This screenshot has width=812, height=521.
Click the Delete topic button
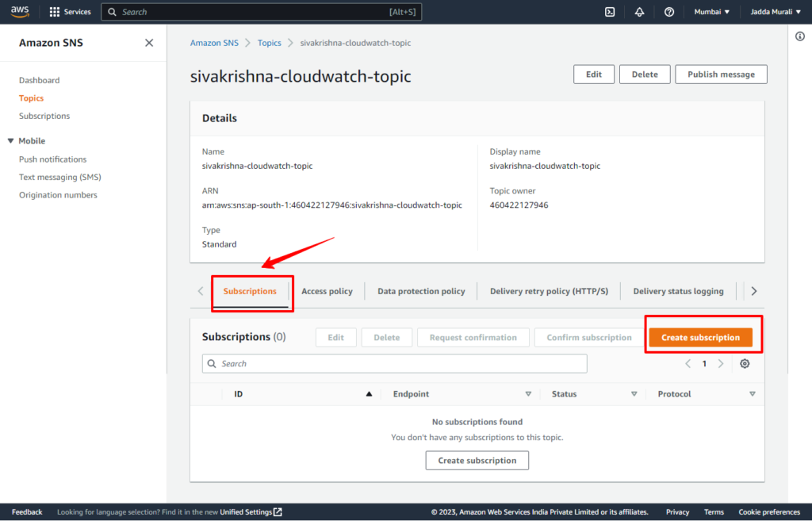click(645, 75)
